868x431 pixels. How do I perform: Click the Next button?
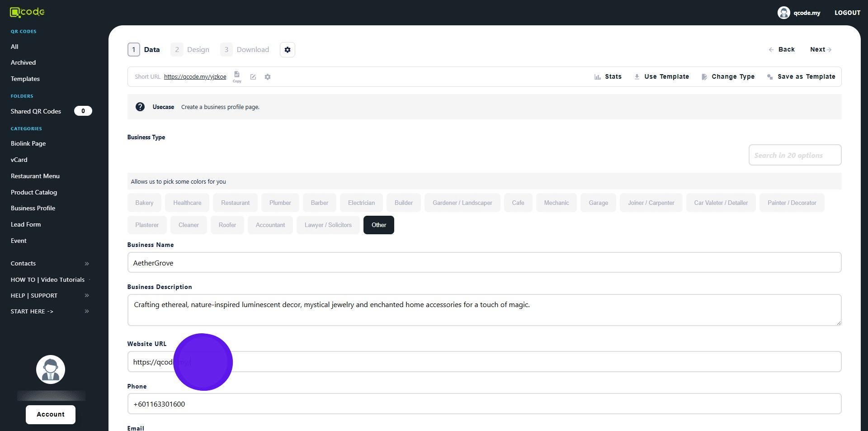click(x=820, y=50)
